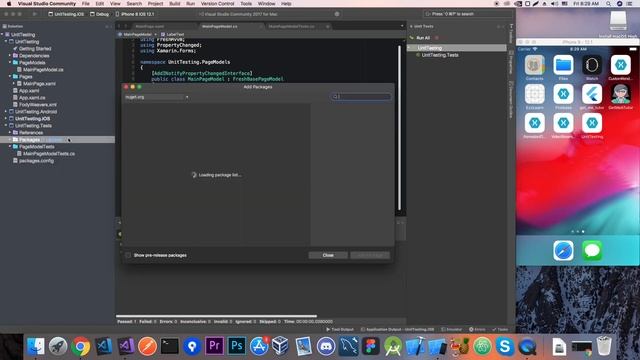This screenshot has height=360, width=640.
Task: Select App.xaml in the solution tree
Action: 29,91
